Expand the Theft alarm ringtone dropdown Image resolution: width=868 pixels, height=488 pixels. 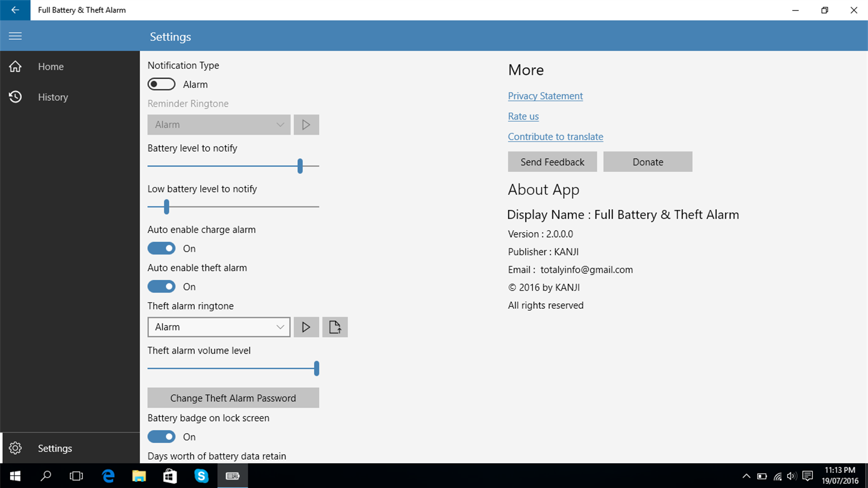[x=219, y=327]
